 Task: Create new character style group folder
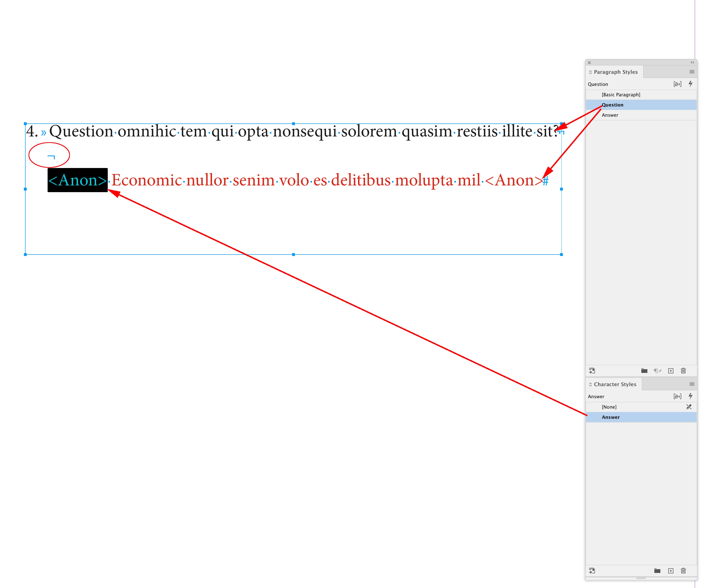click(657, 571)
